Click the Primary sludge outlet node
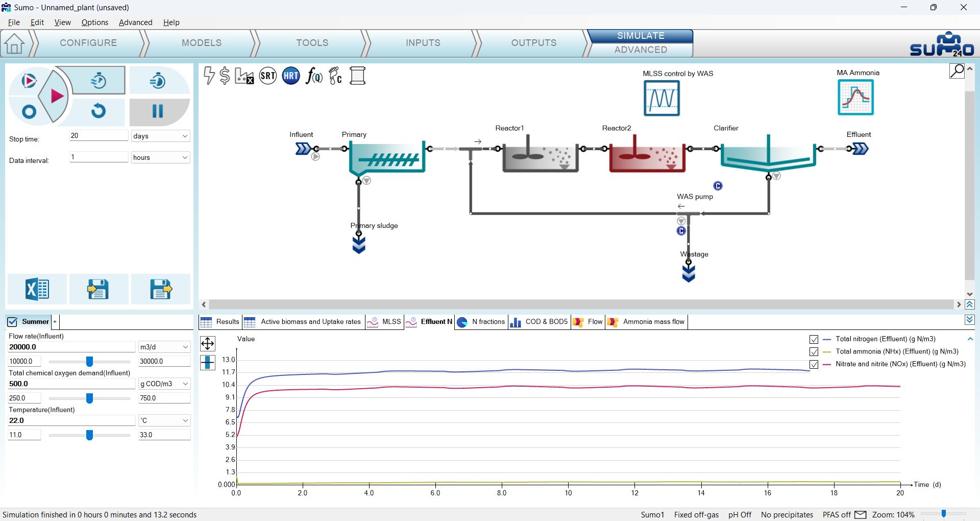The image size is (980, 521). (x=359, y=244)
